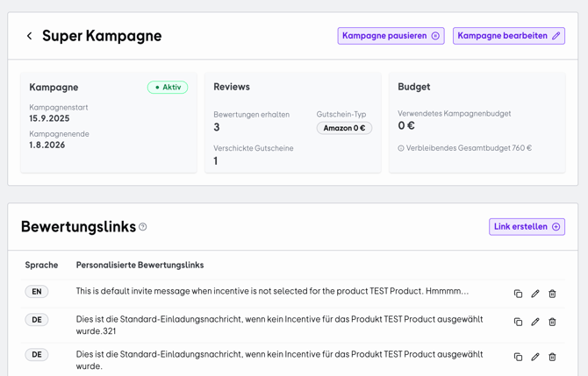Click the Link erstellen button
Screen dimensions: 588x376
pyautogui.click(x=527, y=226)
